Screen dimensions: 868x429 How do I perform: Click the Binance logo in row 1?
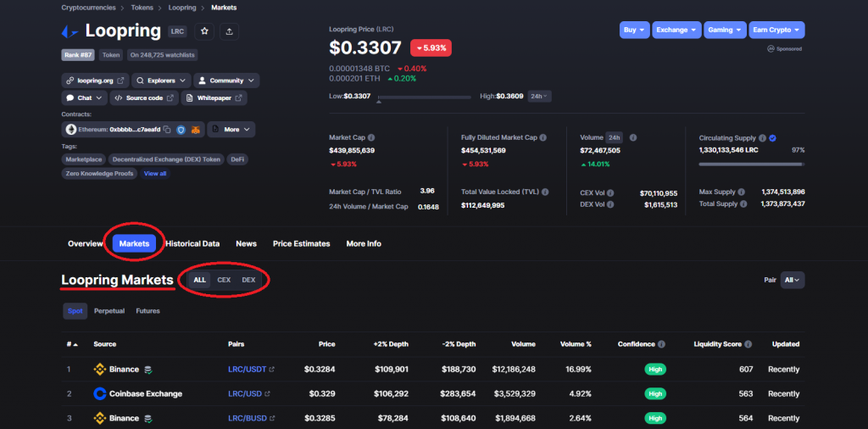click(x=100, y=369)
